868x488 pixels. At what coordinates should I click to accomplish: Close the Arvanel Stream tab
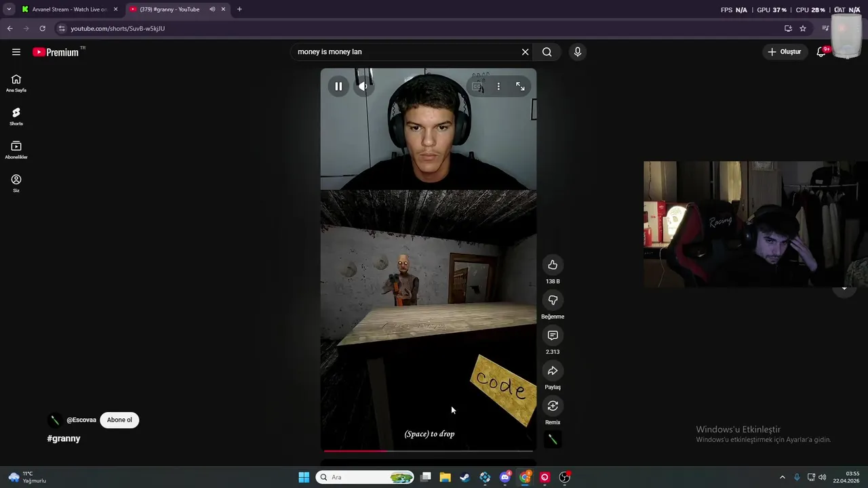(115, 9)
